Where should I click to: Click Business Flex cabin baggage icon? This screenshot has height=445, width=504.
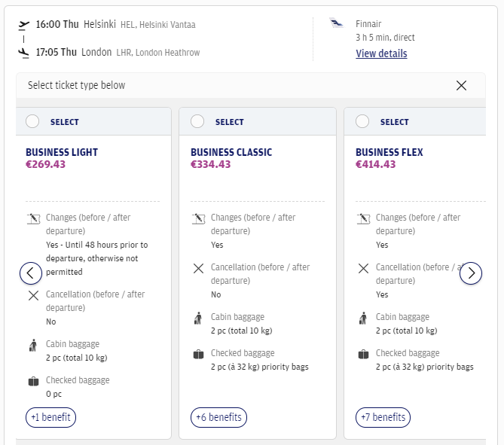tap(363, 319)
